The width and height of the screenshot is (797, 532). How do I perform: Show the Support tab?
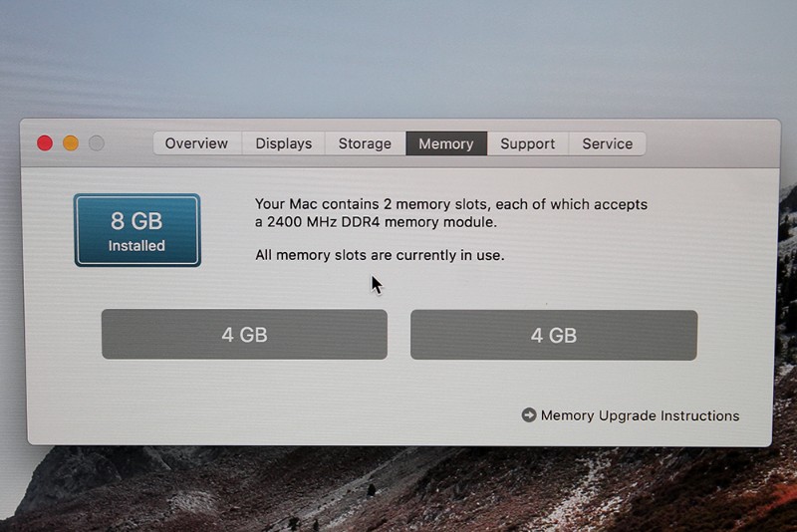click(x=528, y=143)
